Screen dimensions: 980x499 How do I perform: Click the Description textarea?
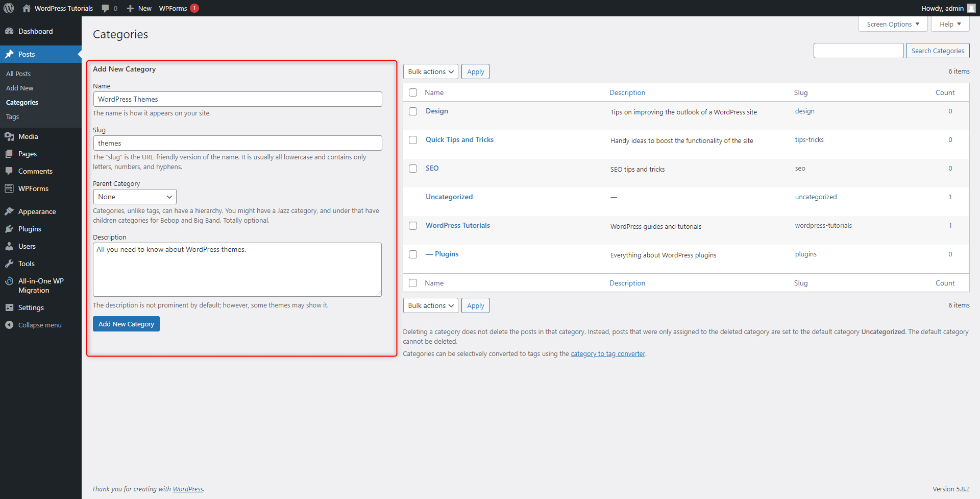237,270
